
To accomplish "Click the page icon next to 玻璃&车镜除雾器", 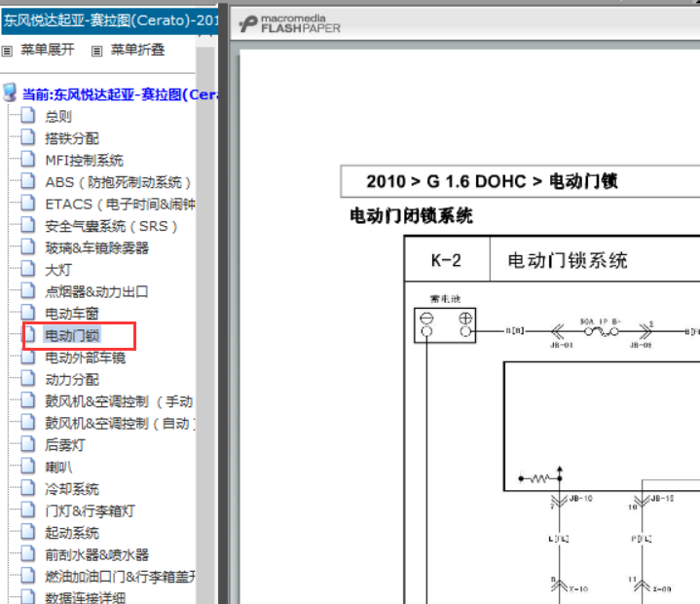I will coord(28,247).
